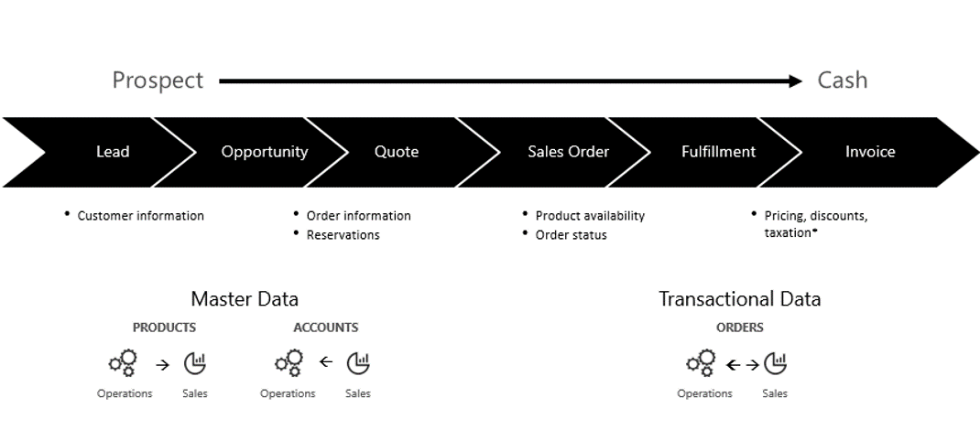Screen dimensions: 980x430
Task: Select the Invoice stage chevron
Action: pyautogui.click(x=870, y=152)
